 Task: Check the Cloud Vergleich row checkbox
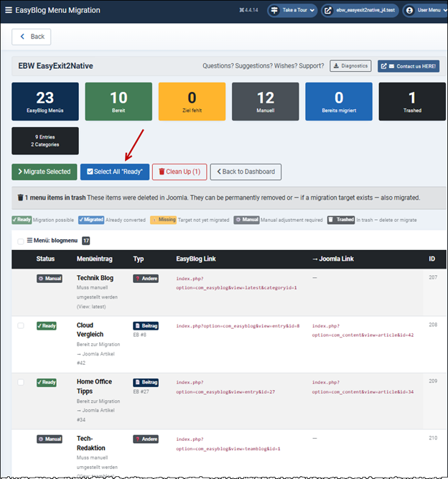[20, 325]
